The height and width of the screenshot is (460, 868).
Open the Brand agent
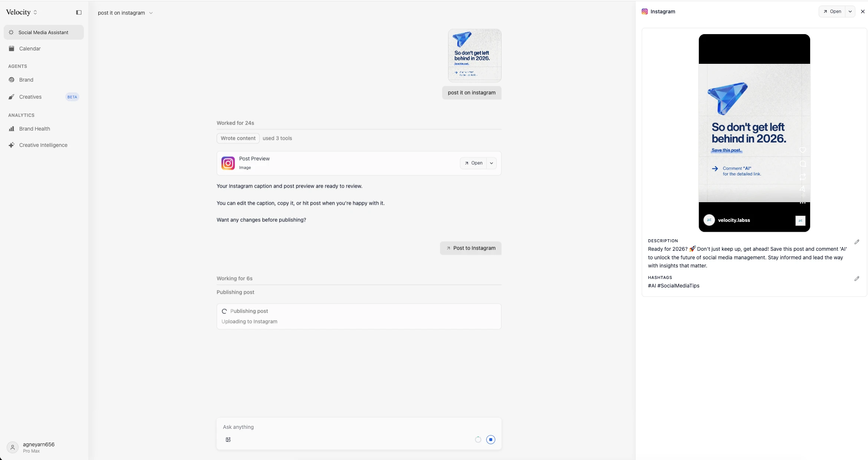pyautogui.click(x=44, y=80)
